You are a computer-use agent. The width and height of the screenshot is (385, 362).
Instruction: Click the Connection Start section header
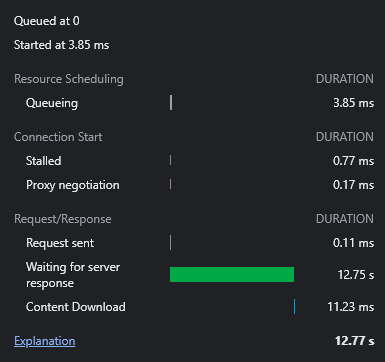(58, 137)
